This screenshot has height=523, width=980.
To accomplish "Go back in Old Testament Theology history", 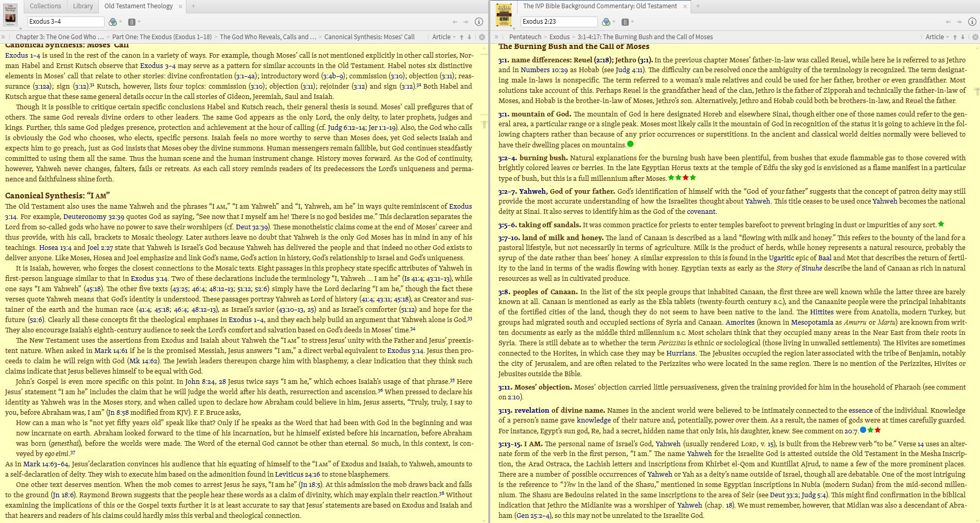I will pos(455,22).
